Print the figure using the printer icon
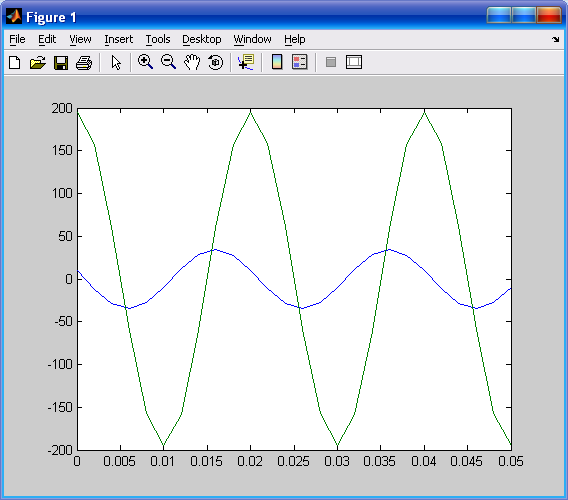This screenshot has height=500, width=568. (84, 62)
